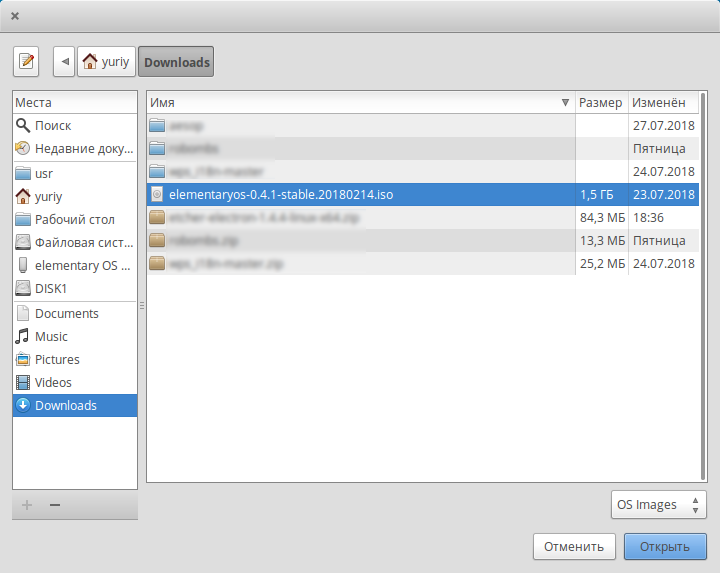The width and height of the screenshot is (720, 573).
Task: Click the Открыть button
Action: point(664,546)
